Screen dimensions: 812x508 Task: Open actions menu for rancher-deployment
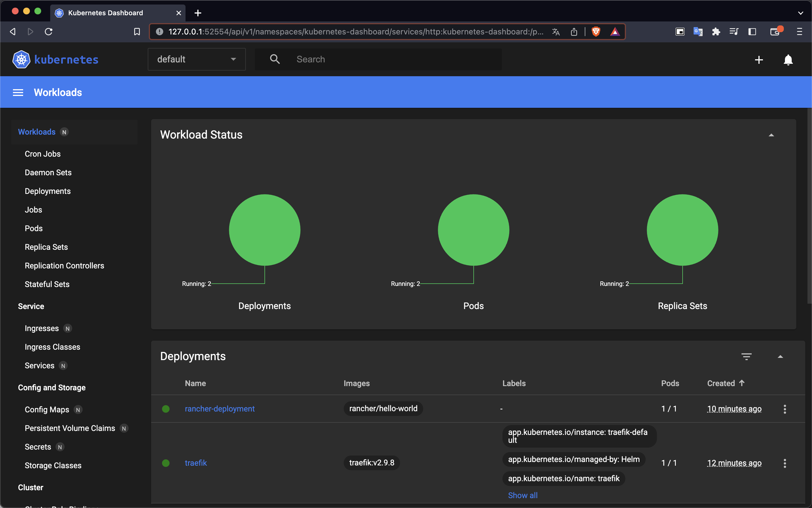[x=785, y=409]
